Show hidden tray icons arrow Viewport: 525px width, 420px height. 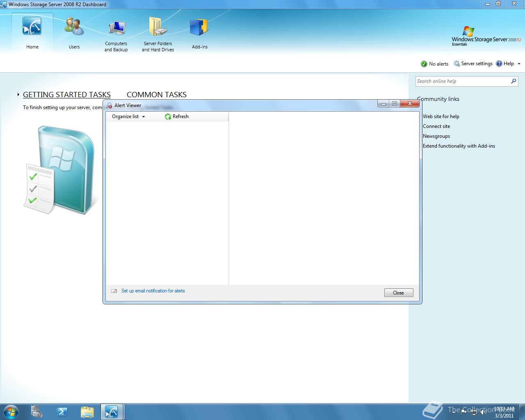(454, 412)
